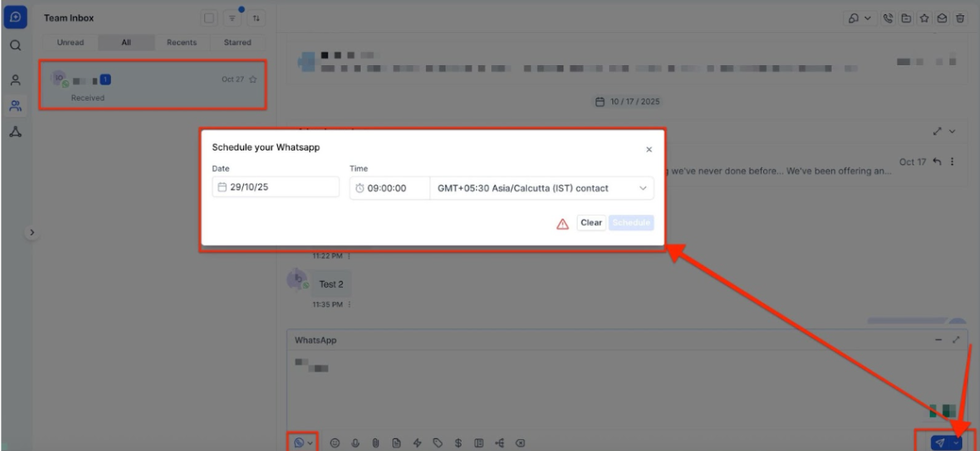
Task: Click the paperclip attachment icon
Action: 375,443
